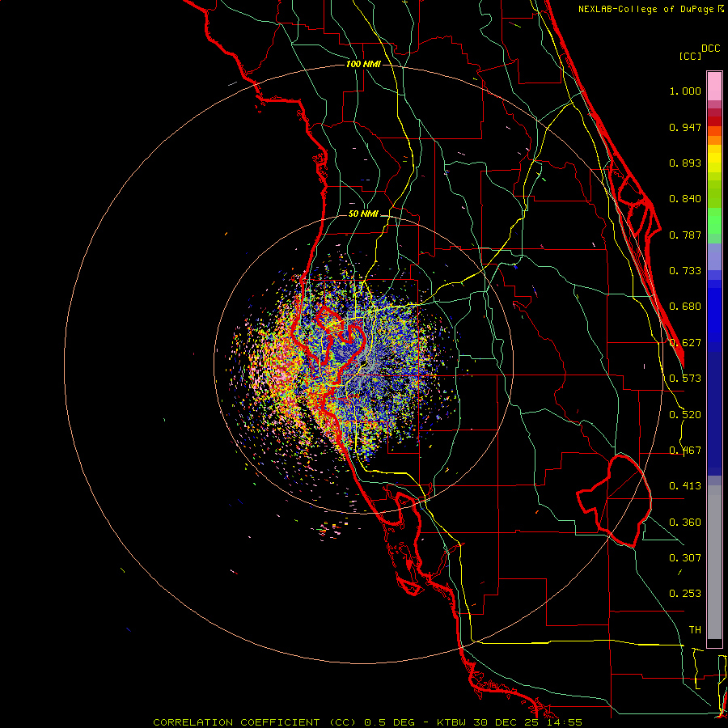
Task: Select the 0.413 scale value
Action: point(685,486)
